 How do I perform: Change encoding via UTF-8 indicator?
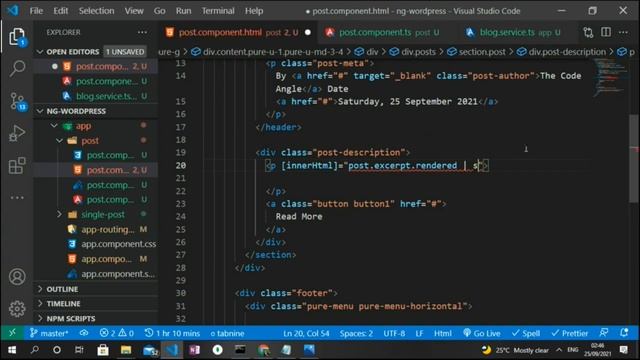click(394, 333)
